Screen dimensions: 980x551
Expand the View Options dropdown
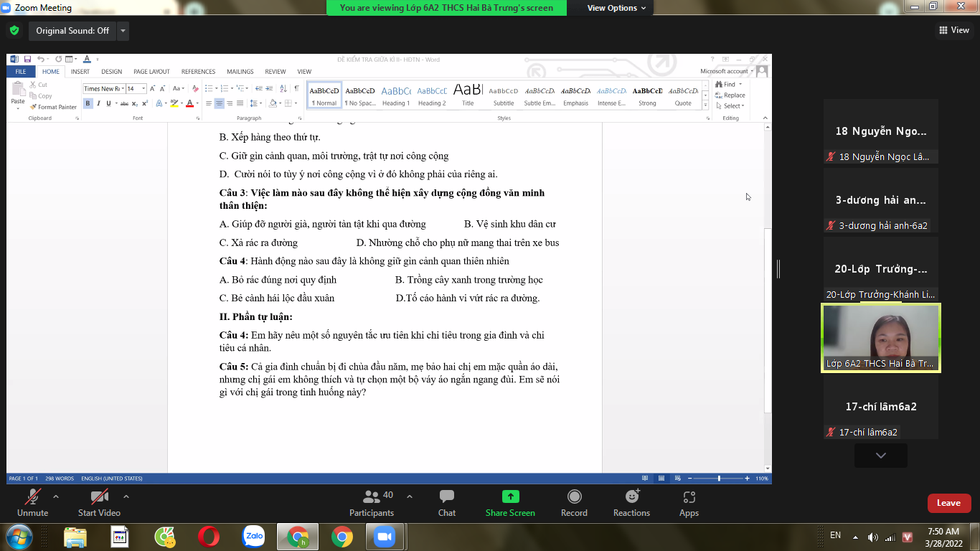[616, 8]
